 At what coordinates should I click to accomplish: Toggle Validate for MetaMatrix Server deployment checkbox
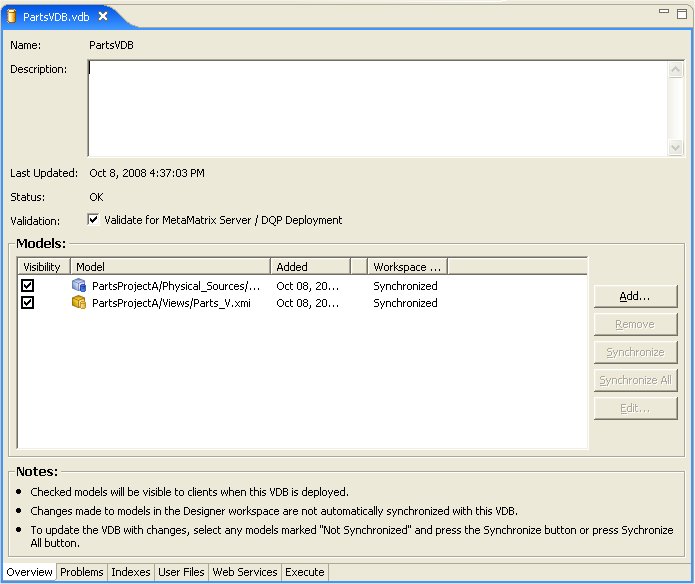94,220
